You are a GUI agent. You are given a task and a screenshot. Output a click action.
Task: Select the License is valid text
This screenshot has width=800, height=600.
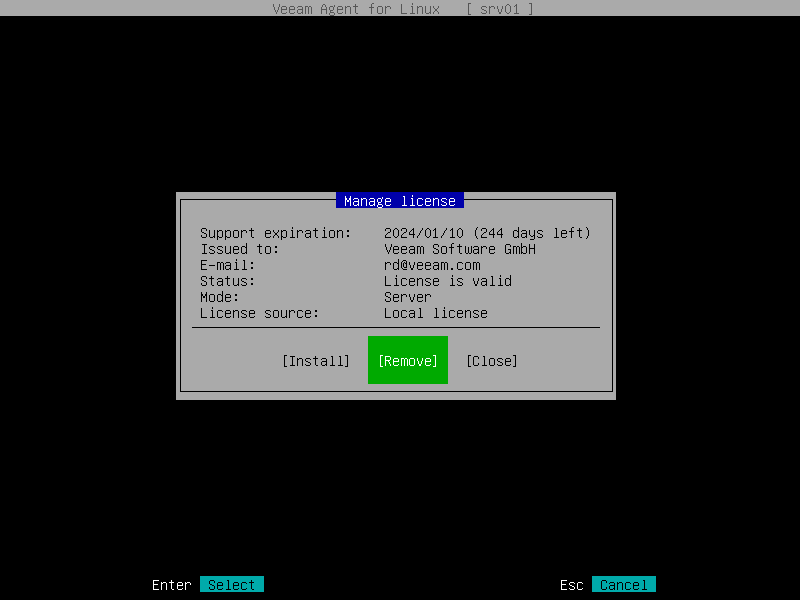click(x=447, y=281)
